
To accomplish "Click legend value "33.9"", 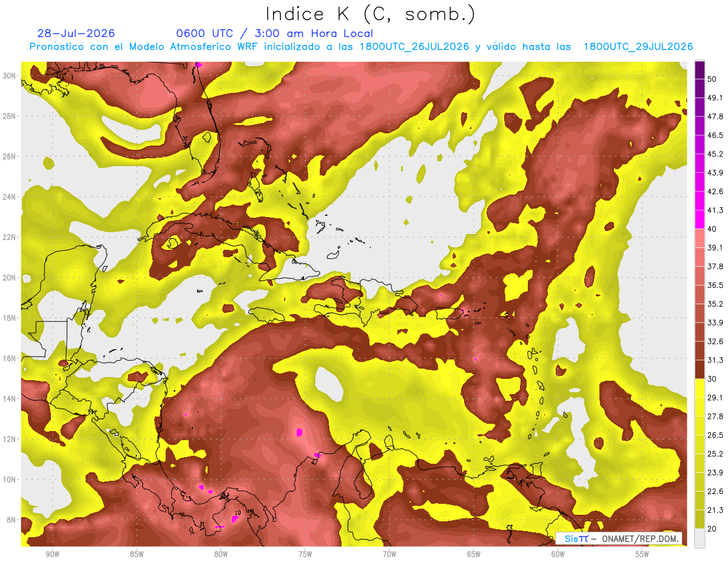I will [x=715, y=323].
